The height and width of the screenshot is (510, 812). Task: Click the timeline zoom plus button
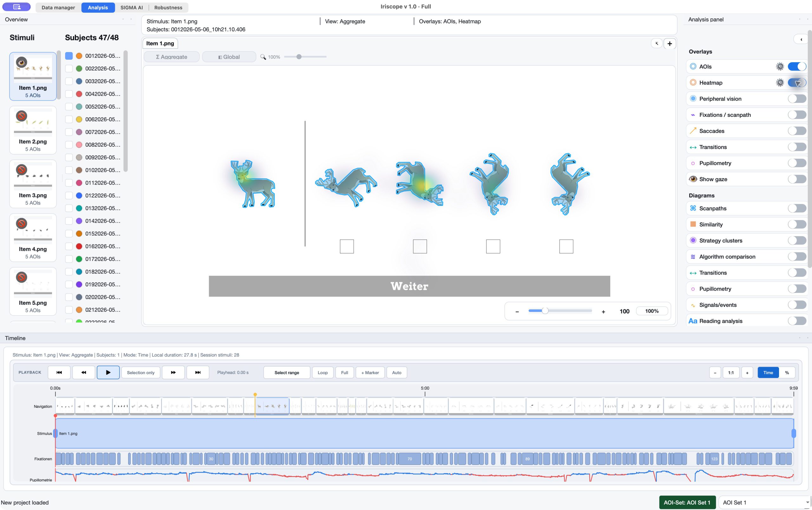click(x=747, y=373)
